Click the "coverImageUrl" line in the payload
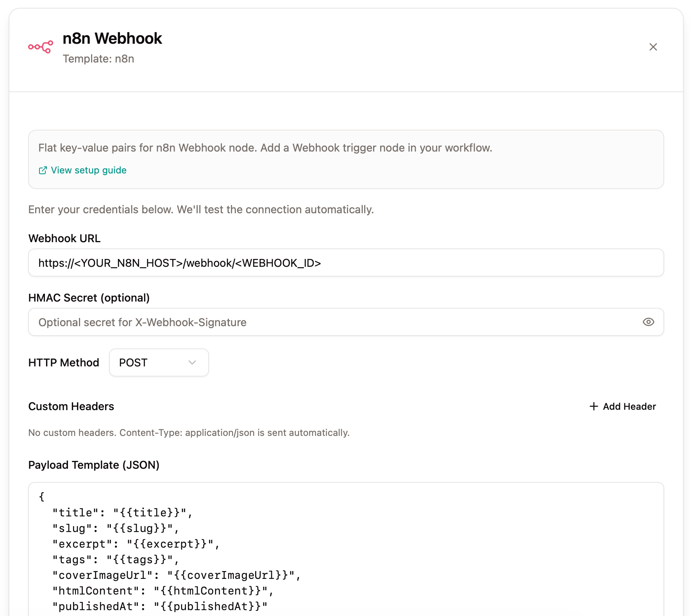 click(x=177, y=575)
